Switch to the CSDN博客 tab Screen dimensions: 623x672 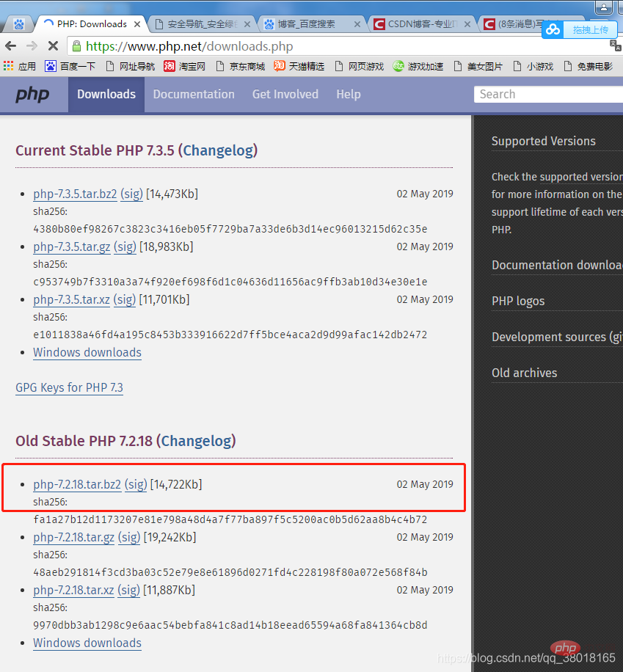pyautogui.click(x=418, y=23)
